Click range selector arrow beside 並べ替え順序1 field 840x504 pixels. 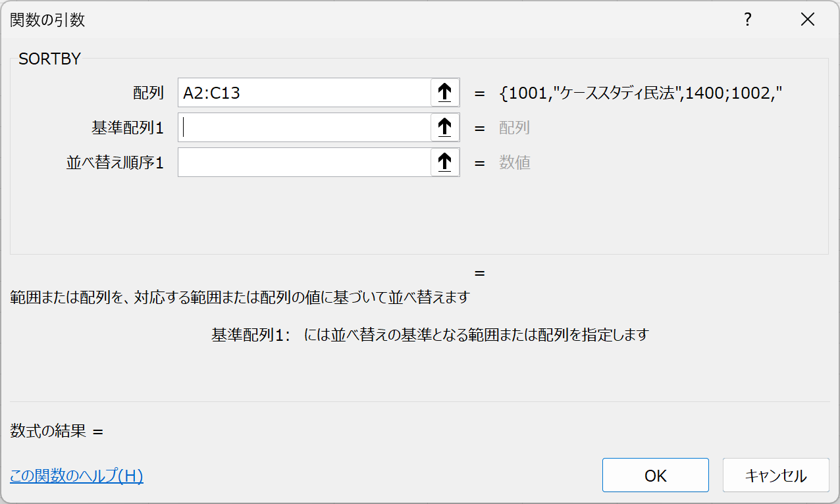(x=445, y=162)
